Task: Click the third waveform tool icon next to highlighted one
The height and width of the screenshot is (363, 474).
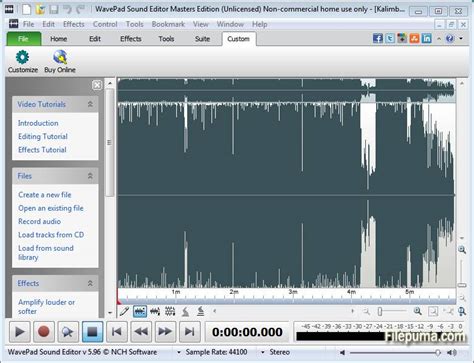Action: point(155,311)
